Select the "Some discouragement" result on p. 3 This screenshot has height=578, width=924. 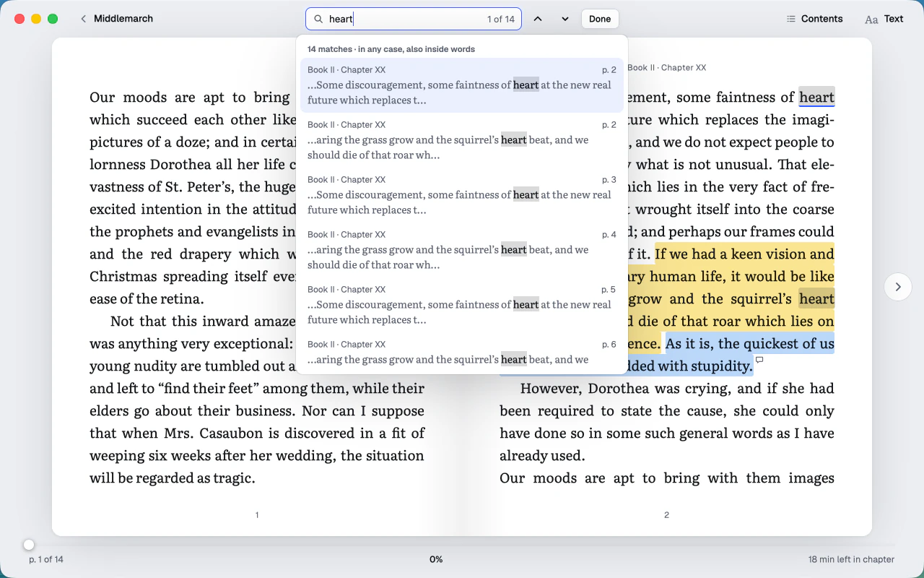point(462,195)
